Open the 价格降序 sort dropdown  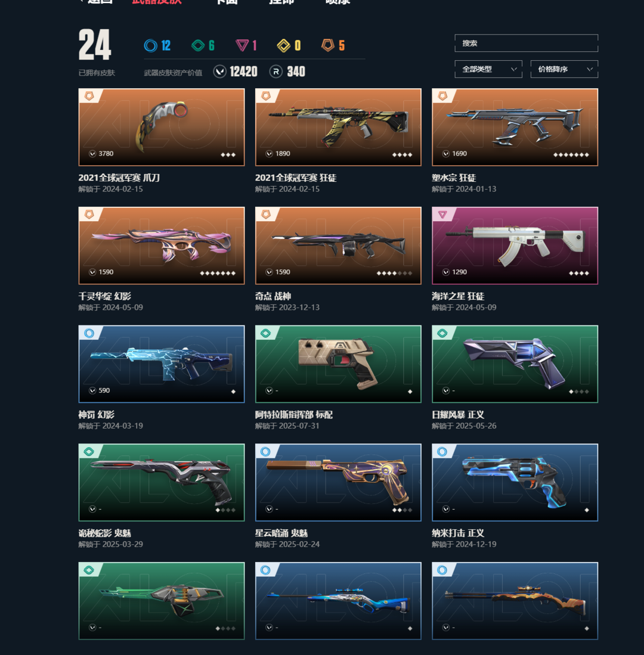point(564,69)
